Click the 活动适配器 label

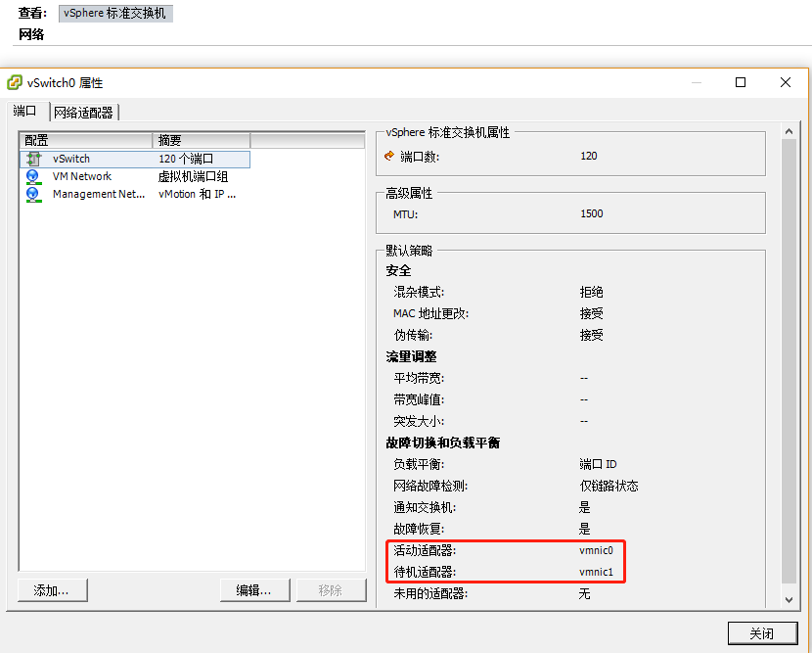(x=425, y=550)
